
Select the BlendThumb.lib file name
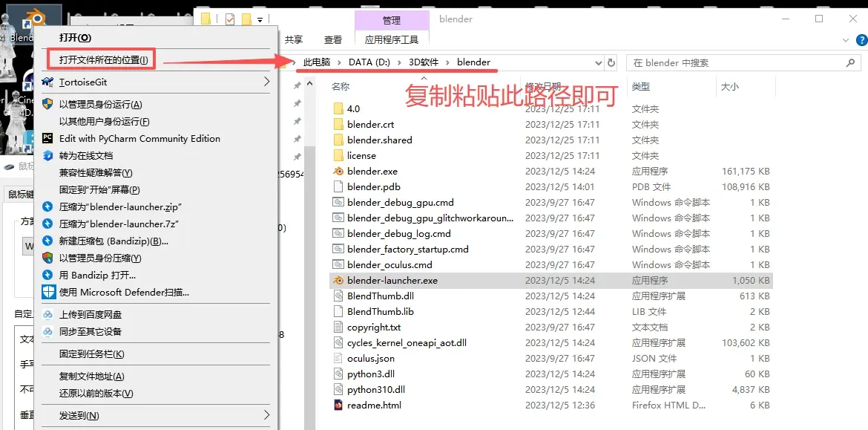click(381, 311)
